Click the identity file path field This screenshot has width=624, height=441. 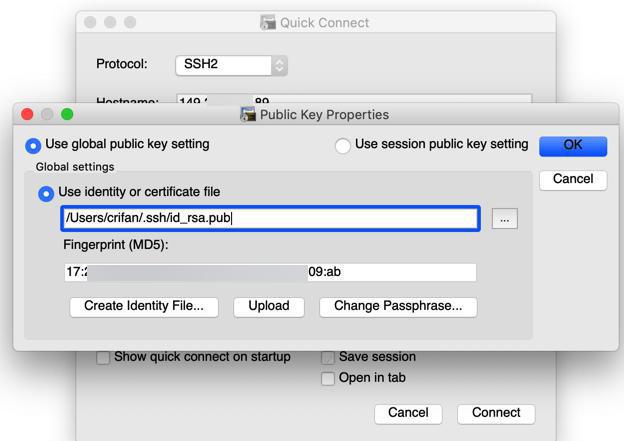tap(270, 218)
